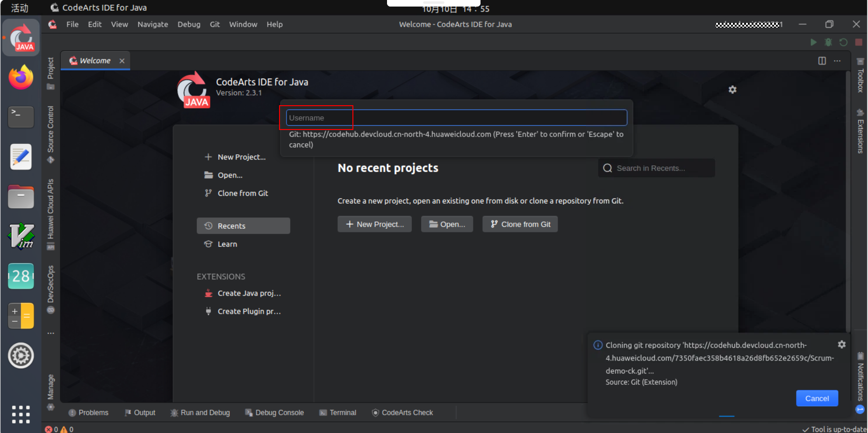This screenshot has width=868, height=433.
Task: Click 'Tool is up-to-date' status text
Action: (x=834, y=429)
